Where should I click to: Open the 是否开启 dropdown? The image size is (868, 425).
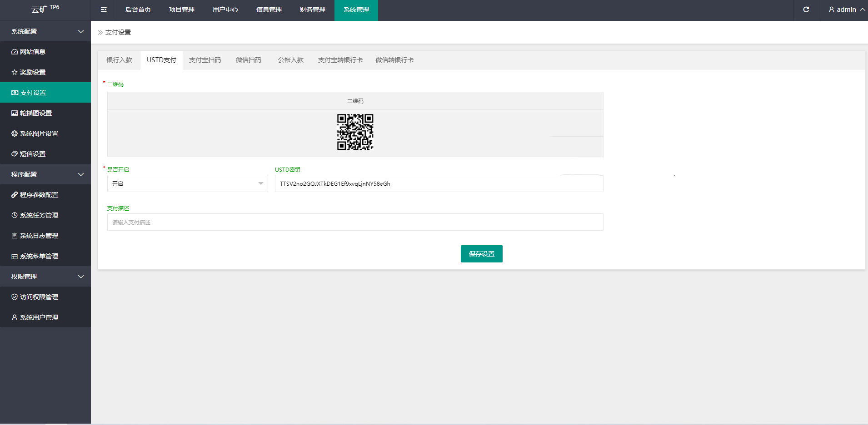pyautogui.click(x=187, y=183)
